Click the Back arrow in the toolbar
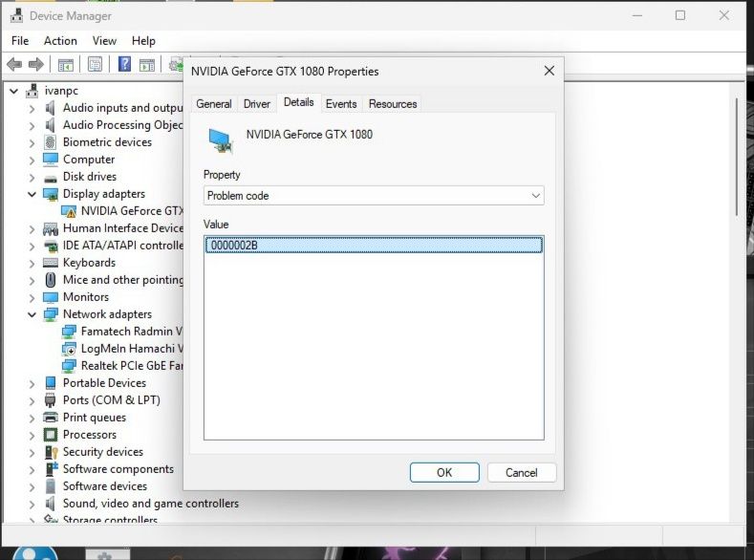 14,64
